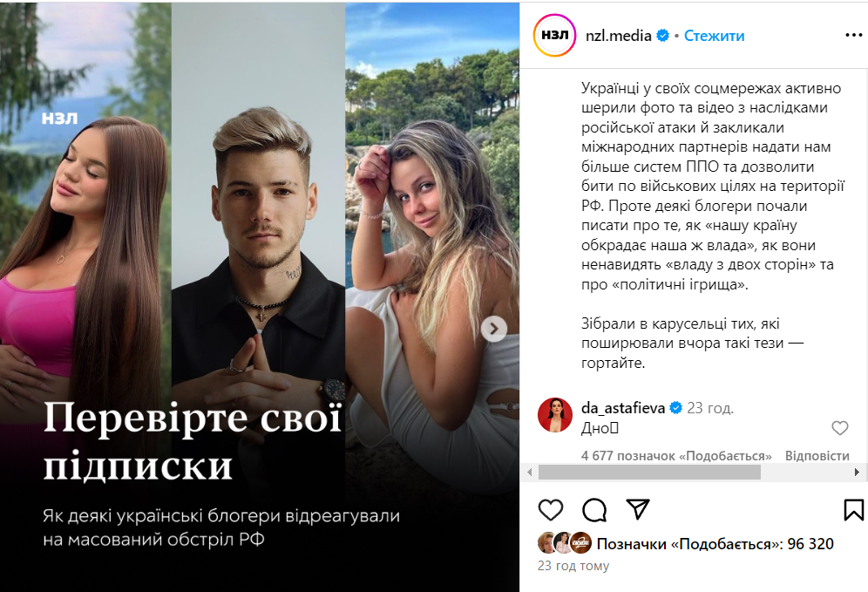The image size is (868, 592).
Task: Like da_astafieva's comment heart
Action: (x=840, y=428)
